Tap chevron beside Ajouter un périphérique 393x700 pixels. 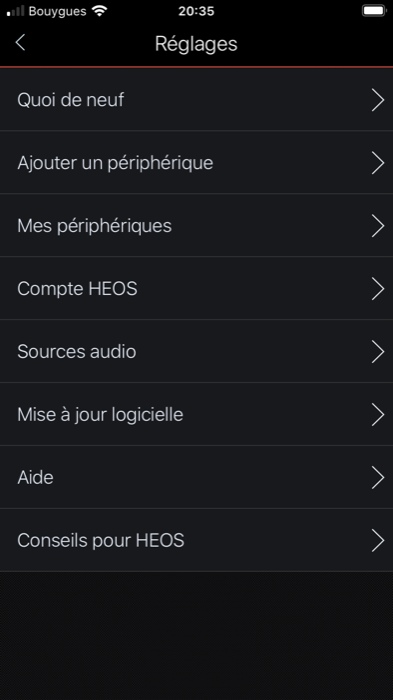(378, 162)
